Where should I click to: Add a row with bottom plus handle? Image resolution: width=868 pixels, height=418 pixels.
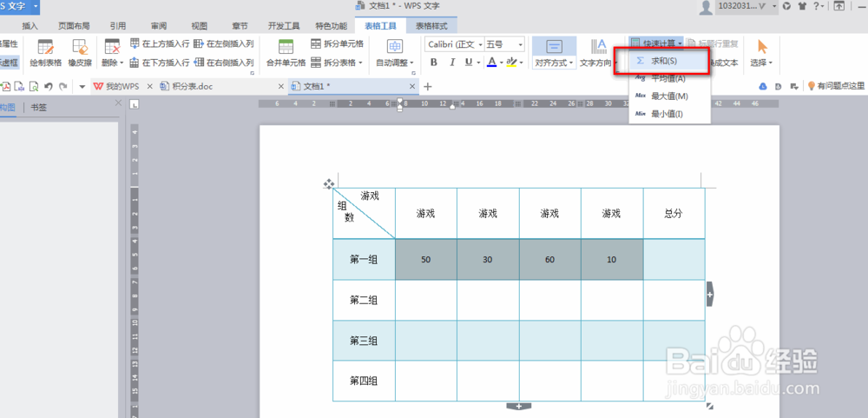click(x=519, y=407)
